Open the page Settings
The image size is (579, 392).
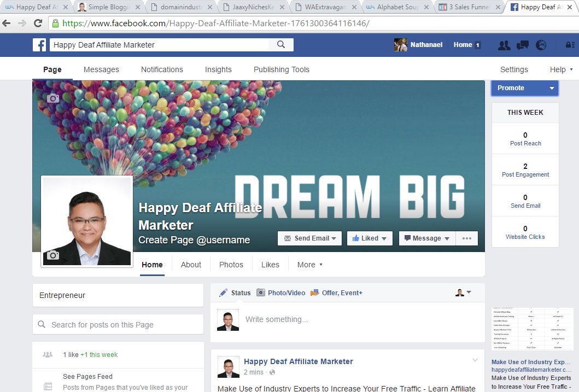click(x=514, y=69)
